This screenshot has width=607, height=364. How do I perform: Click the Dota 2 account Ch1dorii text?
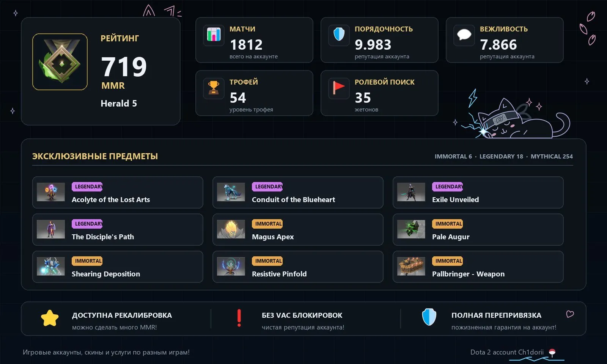(507, 352)
